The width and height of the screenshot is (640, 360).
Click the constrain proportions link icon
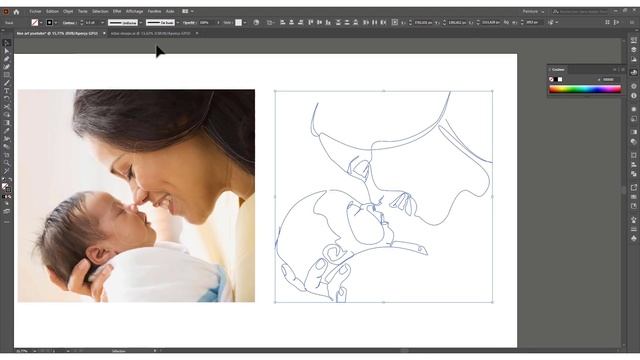pyautogui.click(x=507, y=22)
